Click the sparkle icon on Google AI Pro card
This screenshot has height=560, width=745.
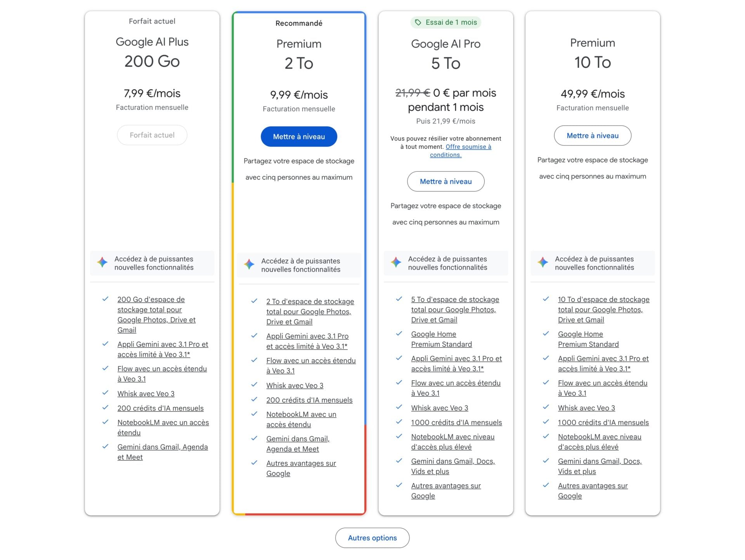point(396,263)
